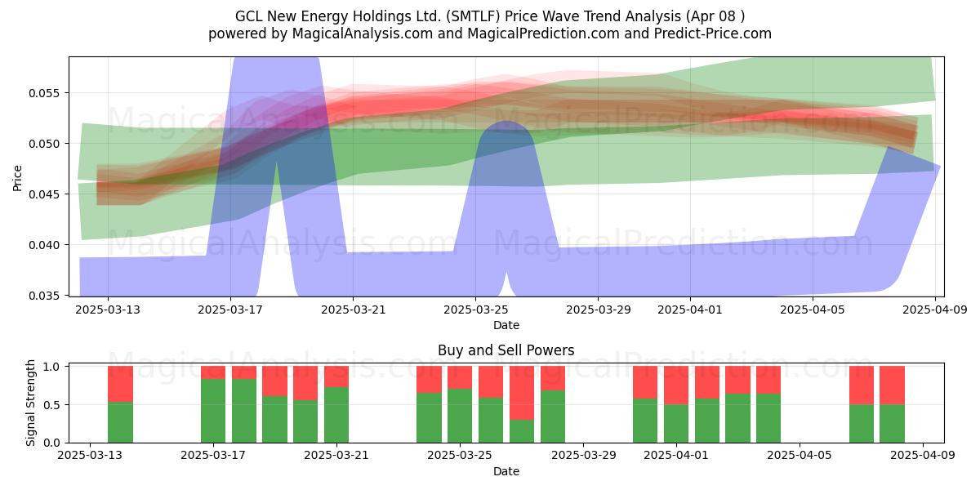The width and height of the screenshot is (980, 490).
Task: Click 2025-03-29 date tick under price chart
Action: click(598, 310)
